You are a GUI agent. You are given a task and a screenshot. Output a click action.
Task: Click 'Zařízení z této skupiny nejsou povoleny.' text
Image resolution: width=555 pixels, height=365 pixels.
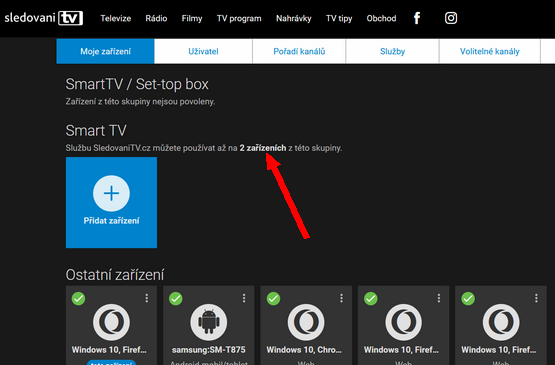tap(140, 102)
